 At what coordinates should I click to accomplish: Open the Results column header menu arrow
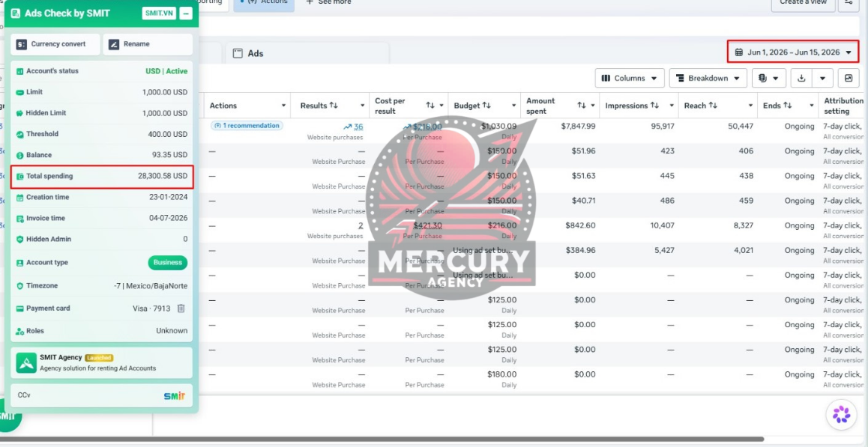click(363, 106)
